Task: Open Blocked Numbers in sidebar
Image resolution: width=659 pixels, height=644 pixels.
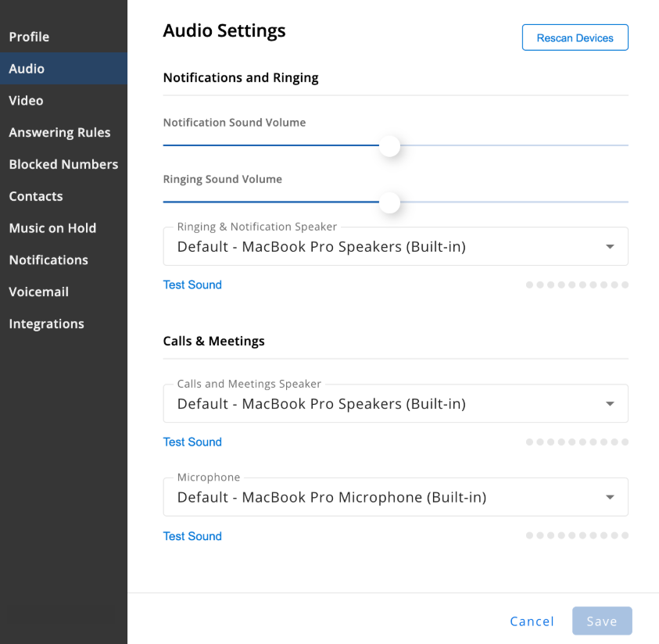Action: tap(63, 164)
